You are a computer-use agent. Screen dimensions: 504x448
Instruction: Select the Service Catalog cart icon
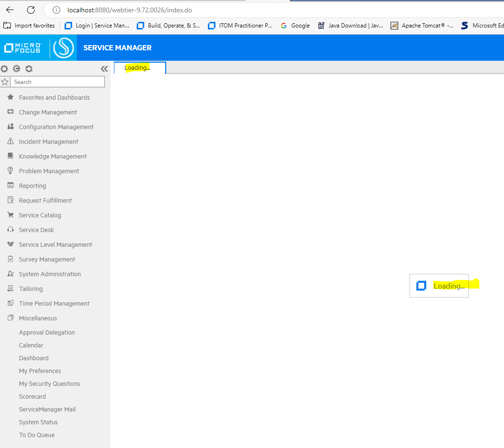tap(10, 215)
